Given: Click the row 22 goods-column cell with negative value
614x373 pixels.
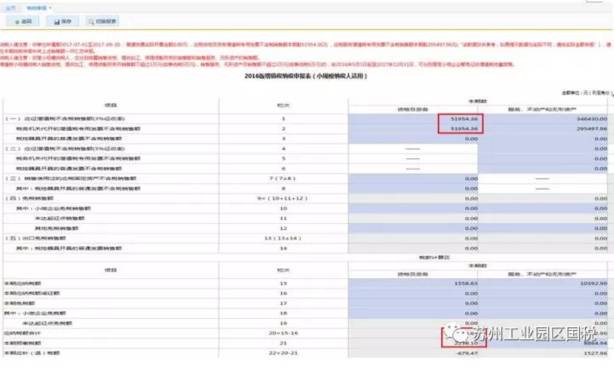Looking at the screenshot, I should coord(413,353).
